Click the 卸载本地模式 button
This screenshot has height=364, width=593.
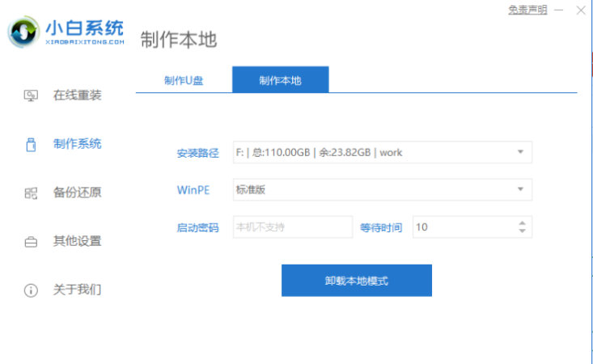pyautogui.click(x=357, y=281)
